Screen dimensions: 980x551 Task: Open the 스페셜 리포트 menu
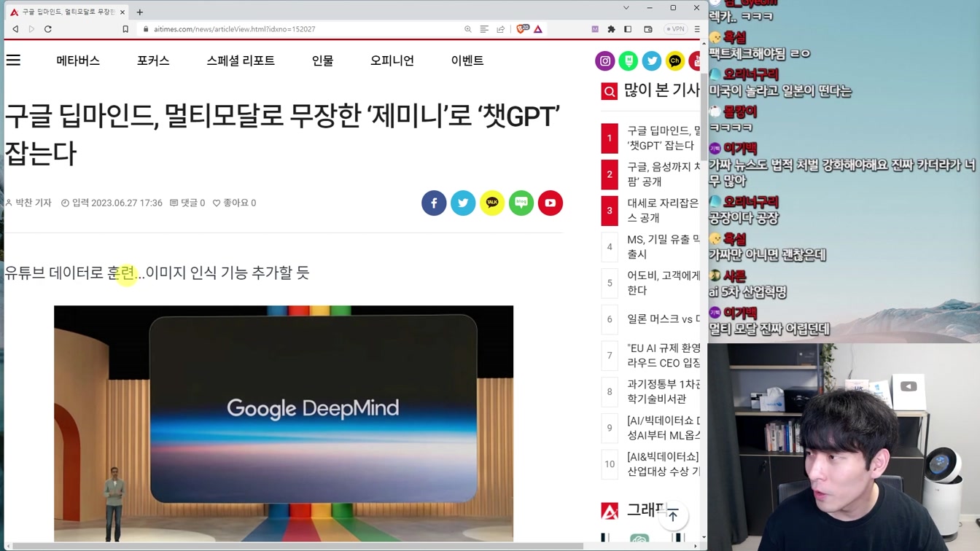241,60
